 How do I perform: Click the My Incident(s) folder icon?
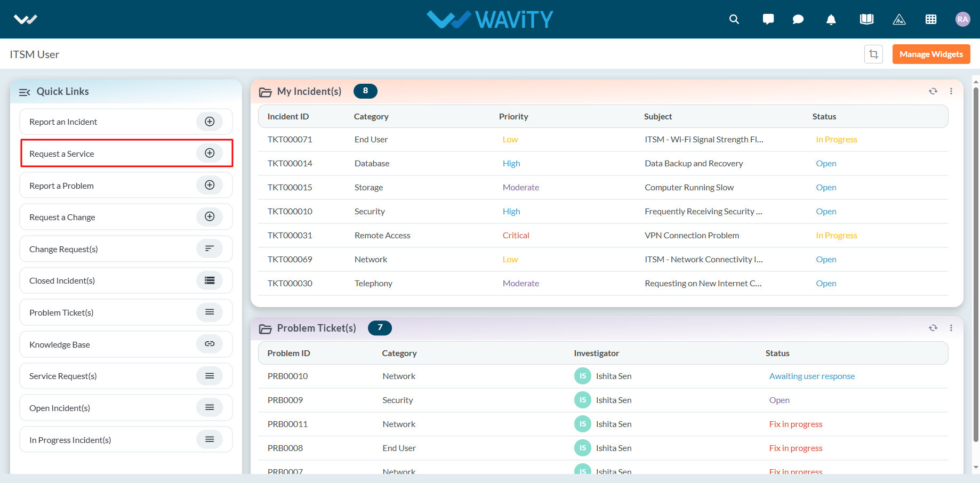(265, 92)
